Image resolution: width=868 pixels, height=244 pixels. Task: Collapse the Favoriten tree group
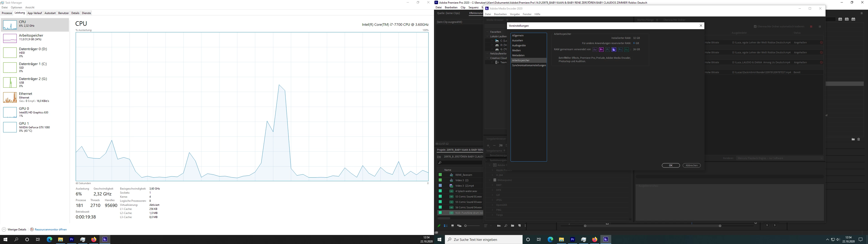487,32
